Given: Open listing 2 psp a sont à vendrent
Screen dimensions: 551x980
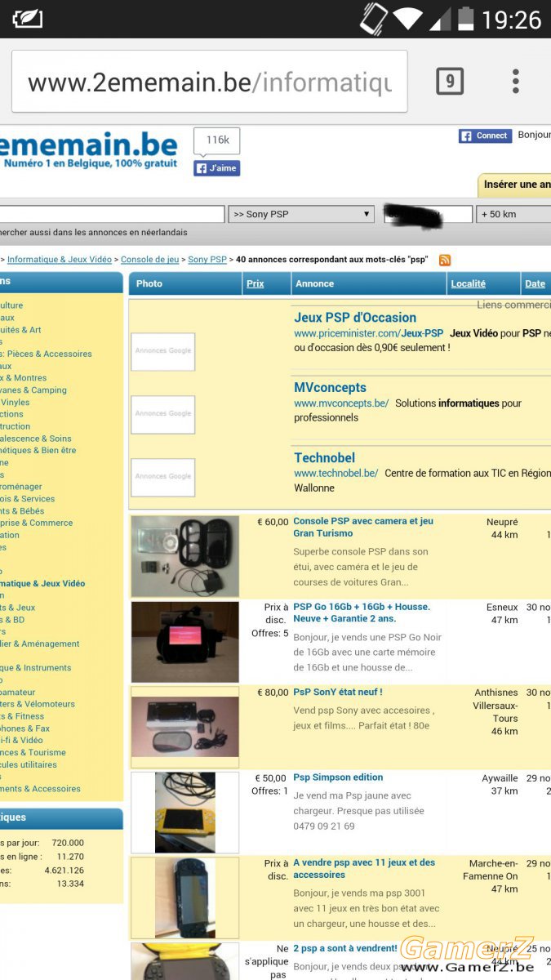Looking at the screenshot, I should 344,948.
